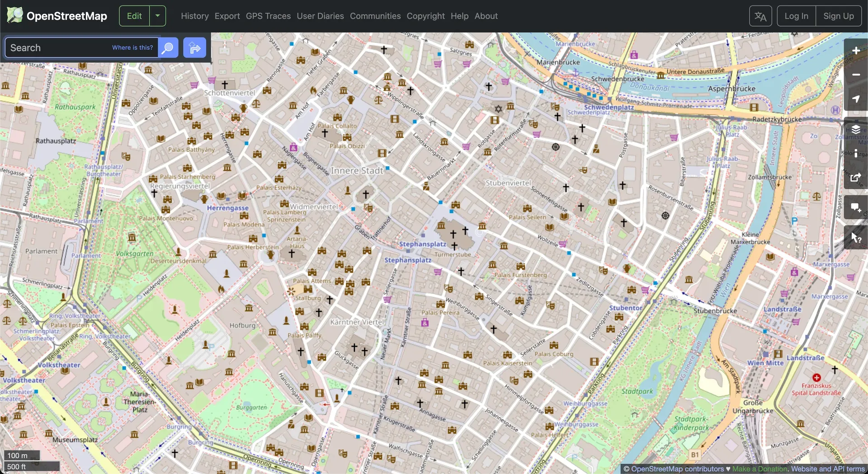This screenshot has width=868, height=474.
Task: Click the zoom out icon
Action: click(x=856, y=75)
